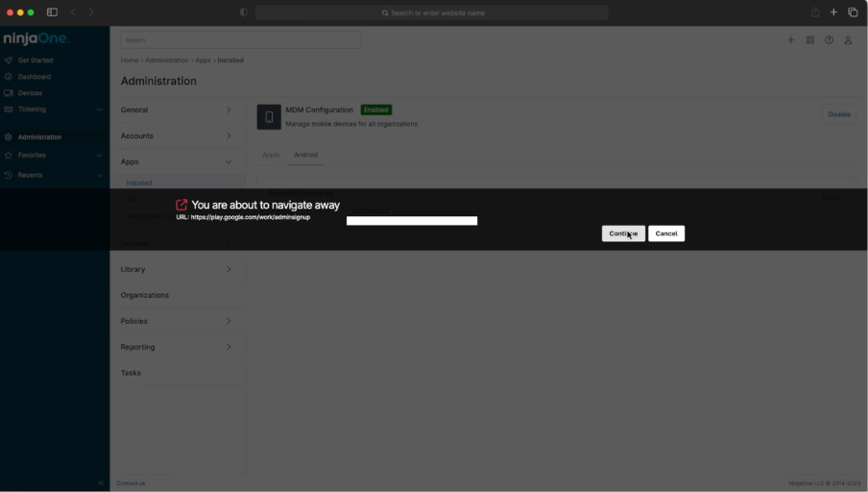Expand the Ticketing menu chevron
This screenshot has width=868, height=492.
click(100, 110)
